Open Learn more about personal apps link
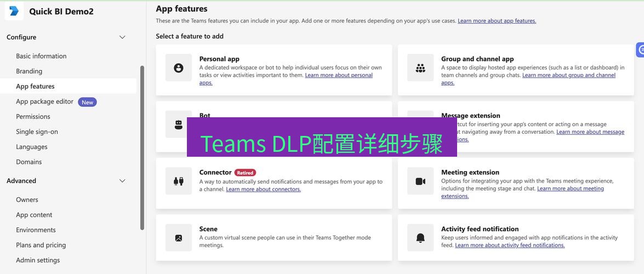Image resolution: width=644 pixels, height=274 pixels. 339,75
